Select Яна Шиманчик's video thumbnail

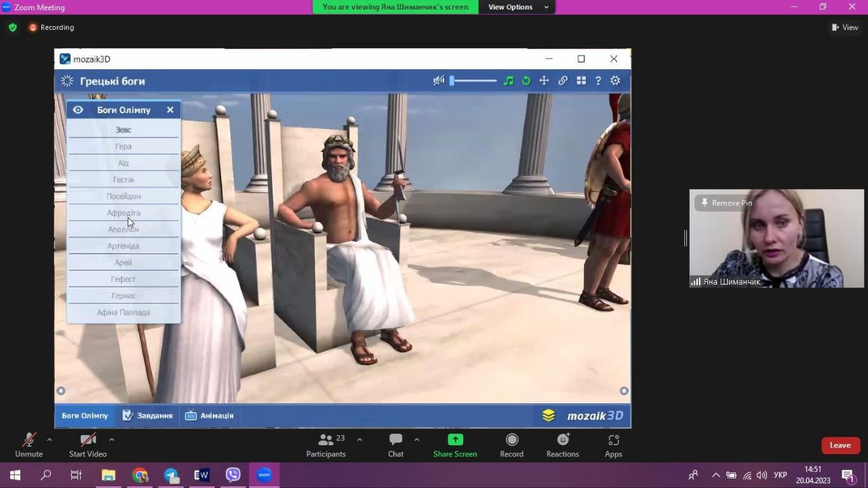pos(776,239)
